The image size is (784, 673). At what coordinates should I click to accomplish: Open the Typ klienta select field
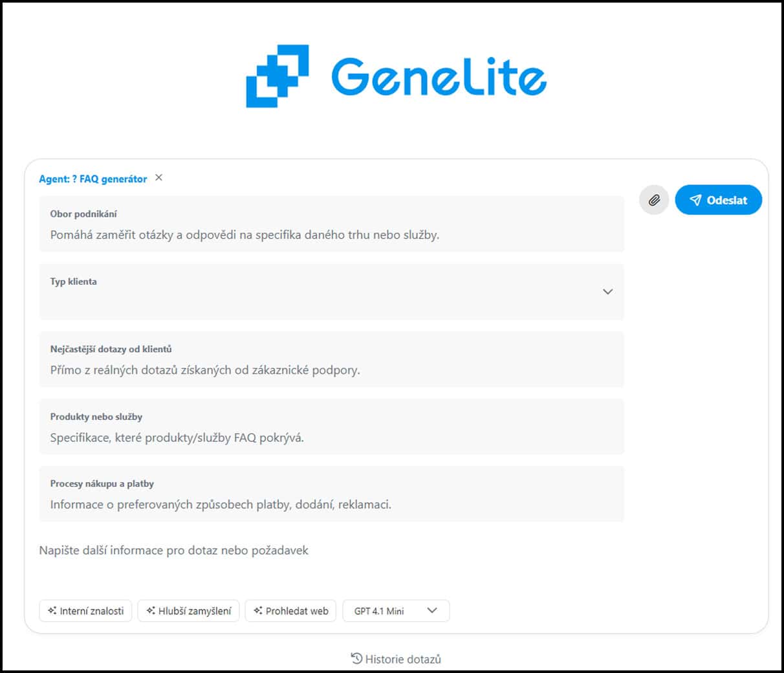(x=332, y=292)
